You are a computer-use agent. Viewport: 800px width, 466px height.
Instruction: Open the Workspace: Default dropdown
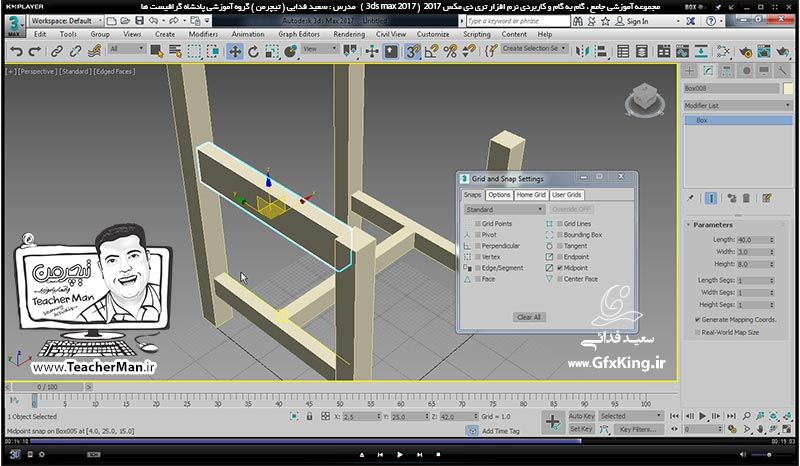(x=66, y=20)
